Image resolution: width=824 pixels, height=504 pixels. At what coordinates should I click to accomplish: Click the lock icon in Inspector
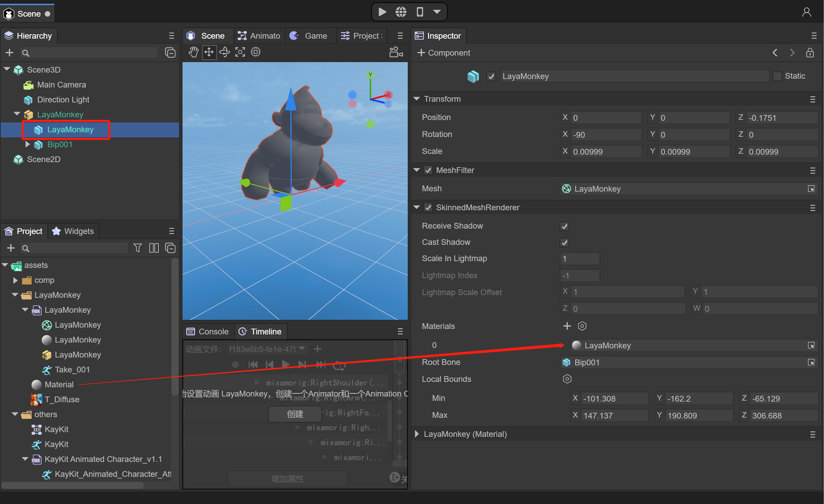[x=810, y=53]
